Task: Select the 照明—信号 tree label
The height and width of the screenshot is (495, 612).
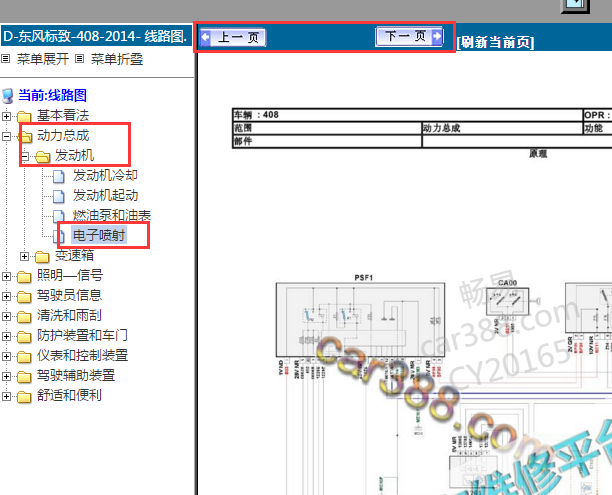Action: pos(70,275)
